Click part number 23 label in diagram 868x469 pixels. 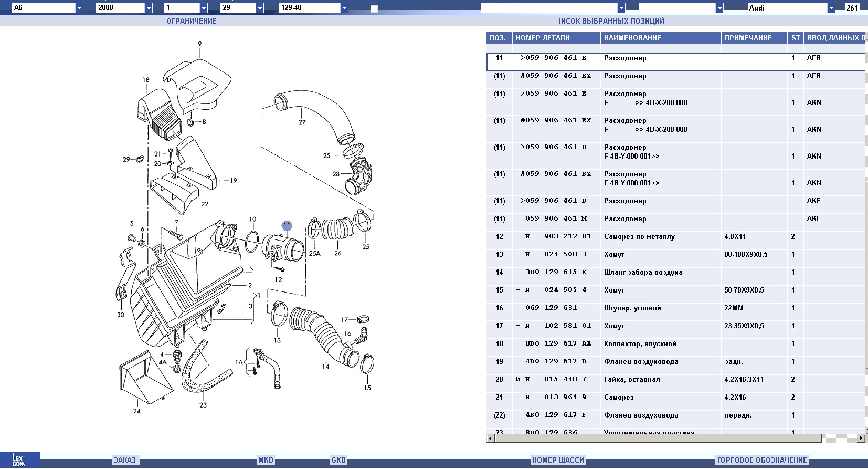click(x=203, y=405)
